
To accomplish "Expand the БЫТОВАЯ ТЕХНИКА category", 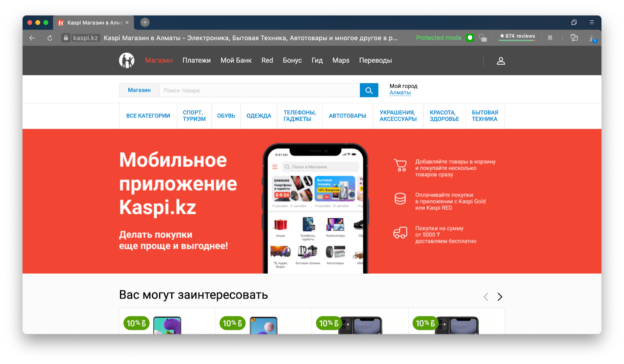I will pos(485,116).
